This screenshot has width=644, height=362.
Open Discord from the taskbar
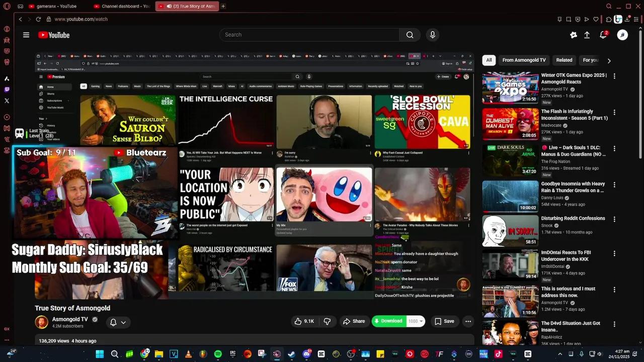tap(306, 354)
